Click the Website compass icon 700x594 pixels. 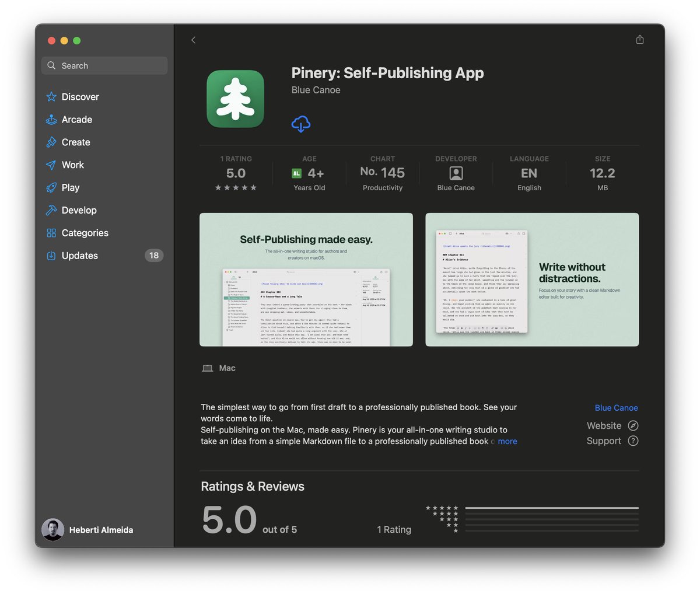click(633, 426)
